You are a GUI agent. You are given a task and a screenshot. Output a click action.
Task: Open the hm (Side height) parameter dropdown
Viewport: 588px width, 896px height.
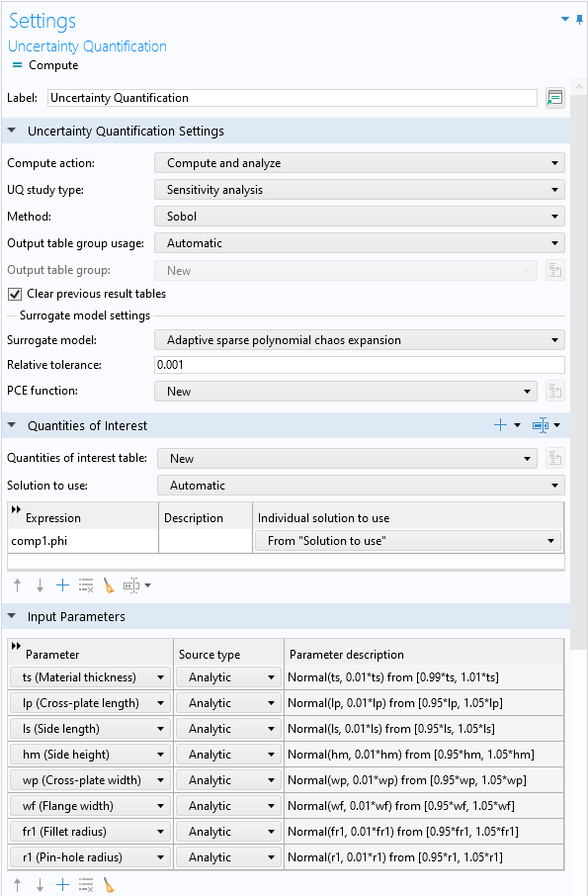(90, 755)
